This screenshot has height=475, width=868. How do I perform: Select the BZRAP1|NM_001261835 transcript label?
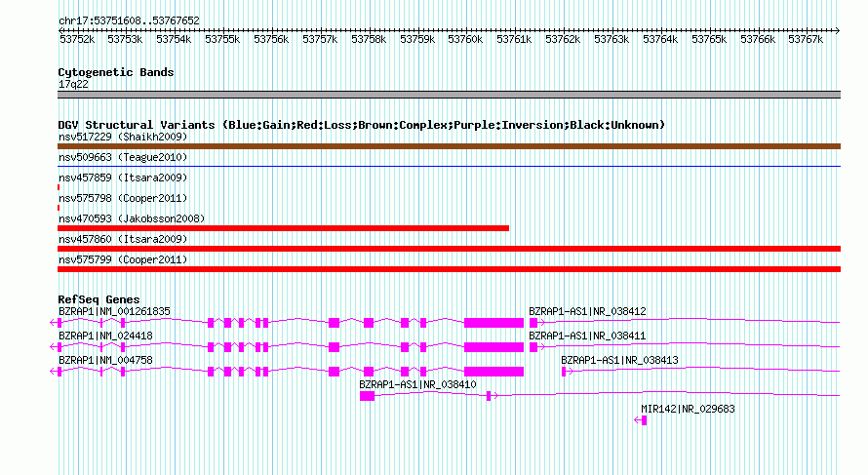pos(114,312)
